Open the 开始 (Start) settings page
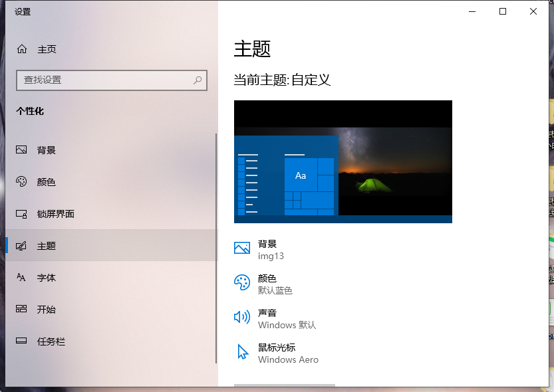 (47, 310)
